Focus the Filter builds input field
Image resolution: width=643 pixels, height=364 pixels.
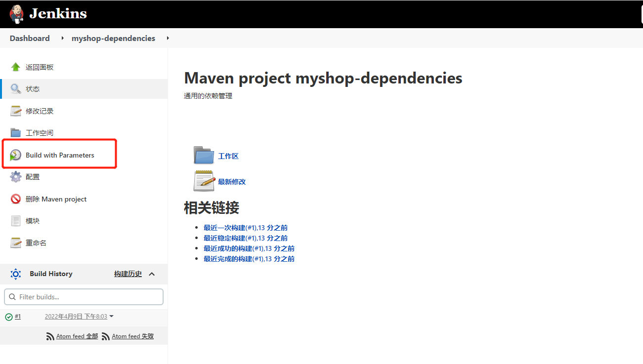point(84,297)
